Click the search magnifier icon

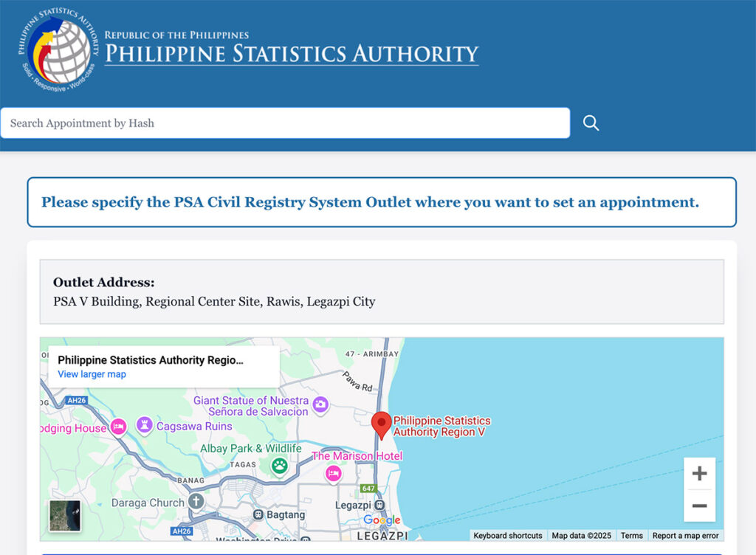click(x=591, y=123)
